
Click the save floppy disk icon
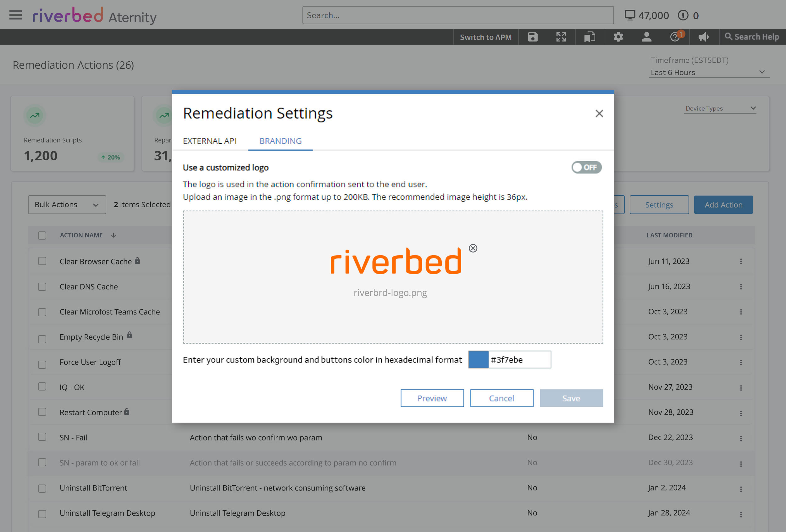click(533, 37)
